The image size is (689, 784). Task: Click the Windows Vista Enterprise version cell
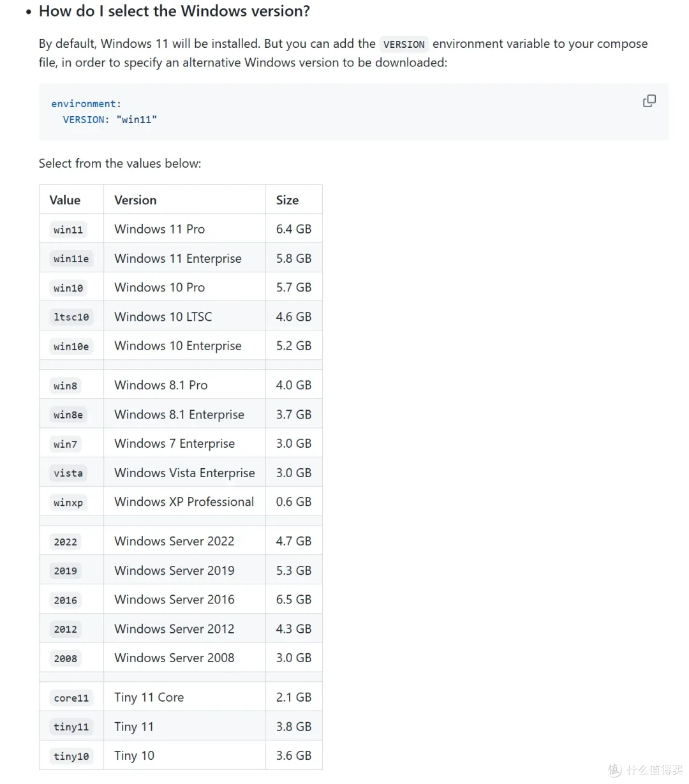184,473
